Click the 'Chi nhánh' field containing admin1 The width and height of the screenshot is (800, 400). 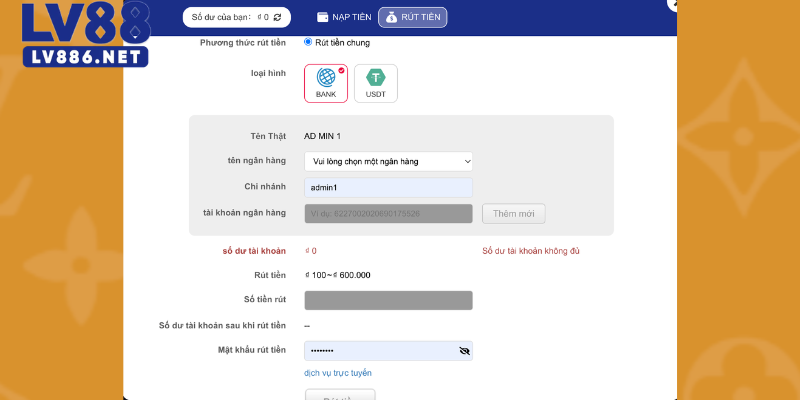click(x=388, y=187)
